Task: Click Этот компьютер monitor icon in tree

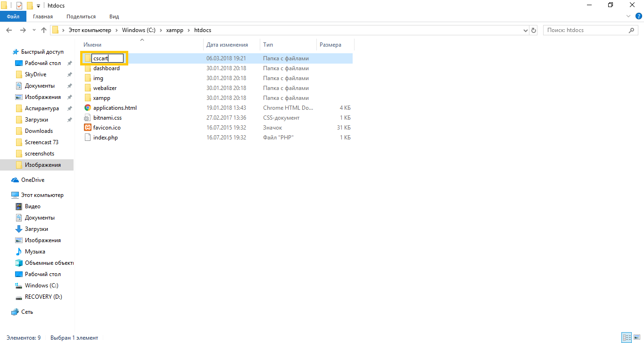Action: (x=15, y=195)
